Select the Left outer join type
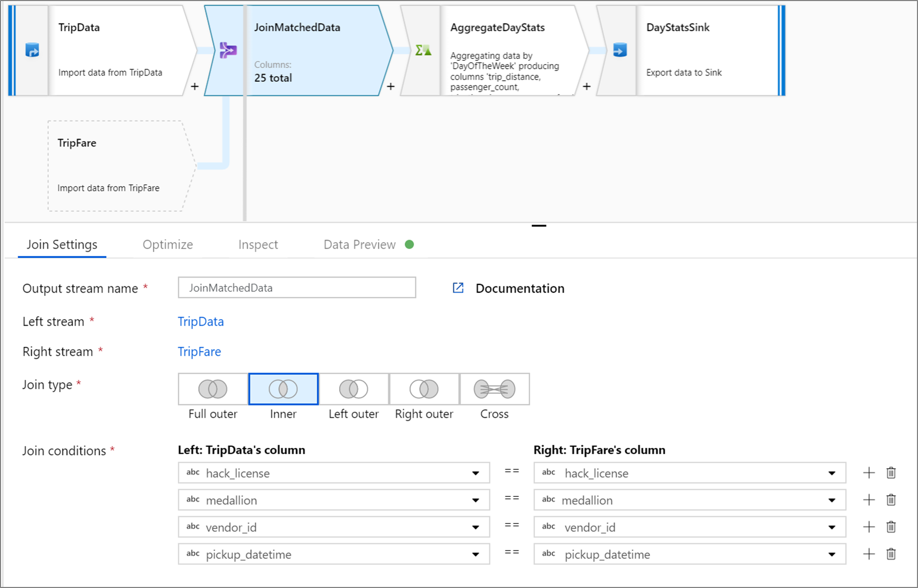The image size is (918, 588). [353, 389]
